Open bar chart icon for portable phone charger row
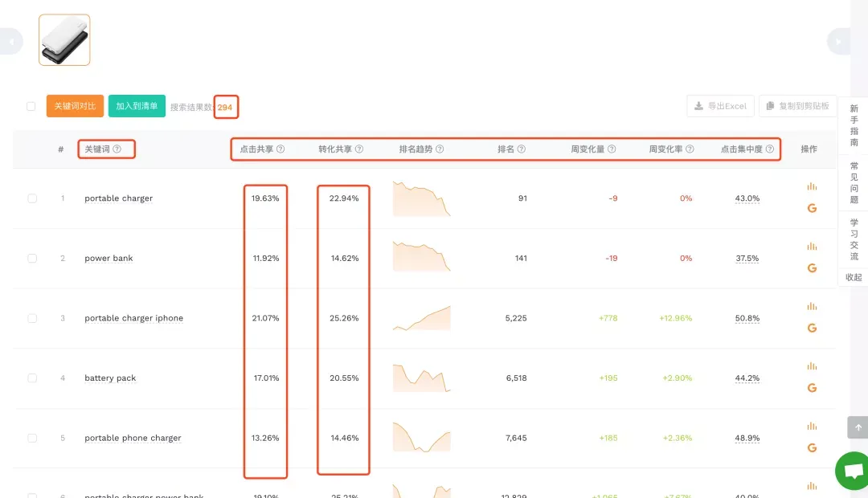This screenshot has width=868, height=498. coord(812,426)
